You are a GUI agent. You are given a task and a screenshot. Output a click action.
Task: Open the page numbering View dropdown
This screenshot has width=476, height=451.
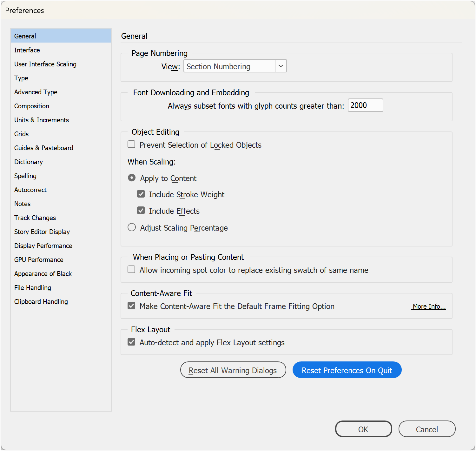tap(281, 66)
